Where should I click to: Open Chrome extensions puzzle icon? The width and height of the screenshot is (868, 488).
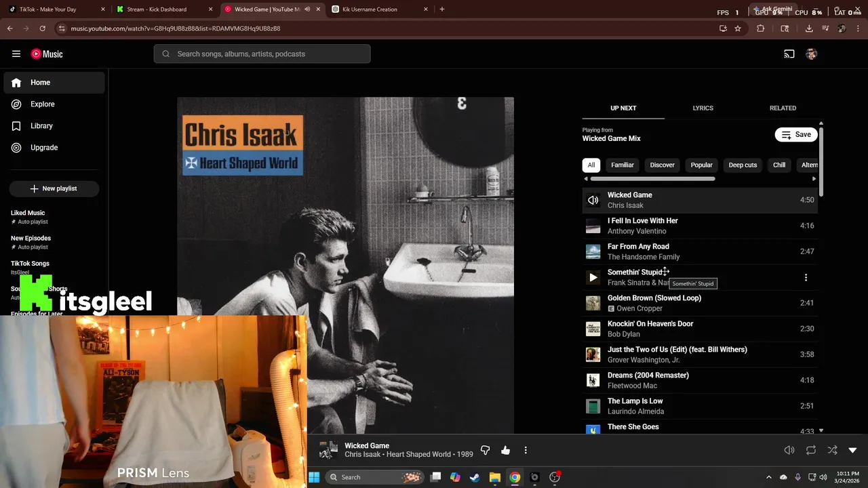click(x=760, y=28)
